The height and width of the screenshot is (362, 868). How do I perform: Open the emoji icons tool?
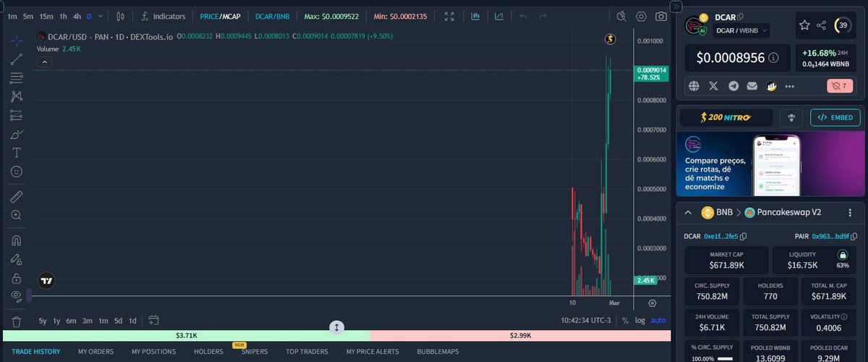pos(17,172)
